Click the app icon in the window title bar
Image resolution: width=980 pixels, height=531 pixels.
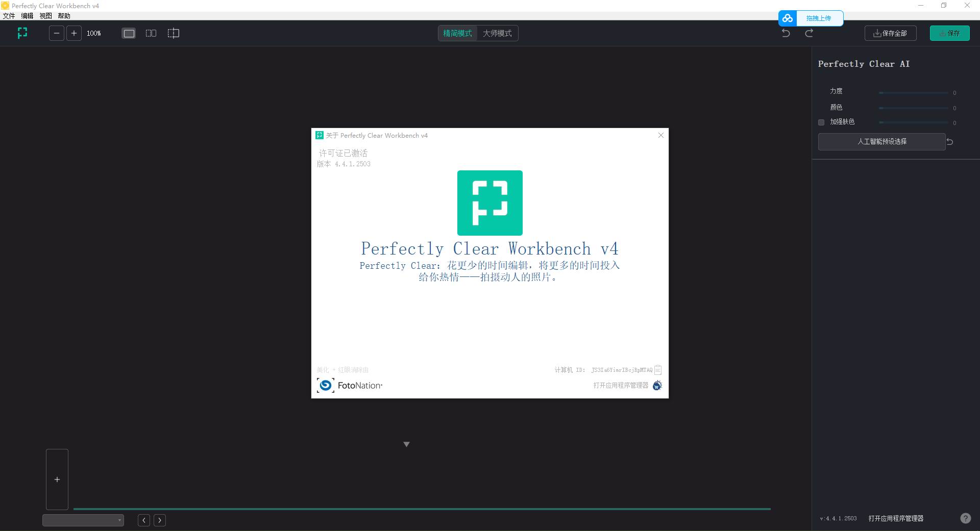(5, 6)
